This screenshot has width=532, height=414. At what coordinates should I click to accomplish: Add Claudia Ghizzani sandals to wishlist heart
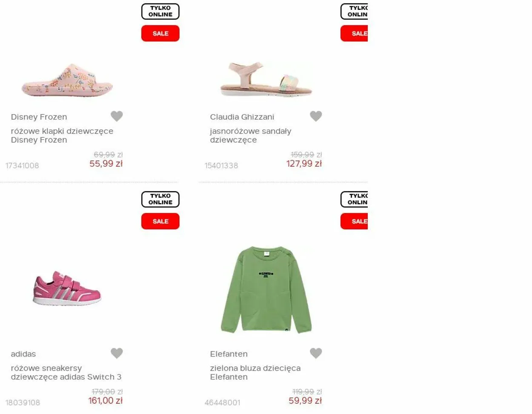316,116
